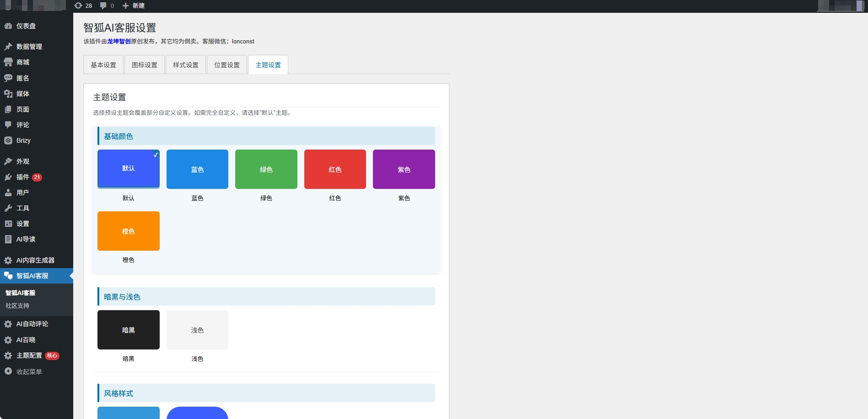Open the Dashboard gauge icon
The height and width of the screenshot is (419, 868).
[8, 26]
